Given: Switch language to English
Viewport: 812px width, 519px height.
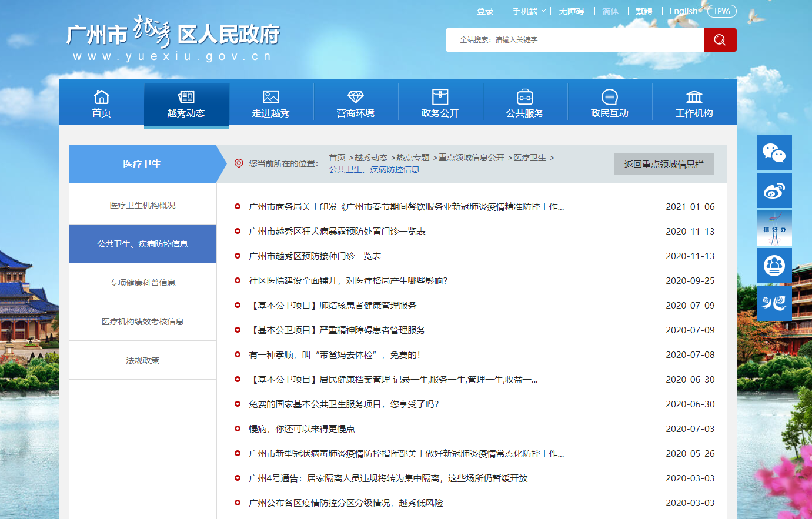Looking at the screenshot, I should coord(683,11).
